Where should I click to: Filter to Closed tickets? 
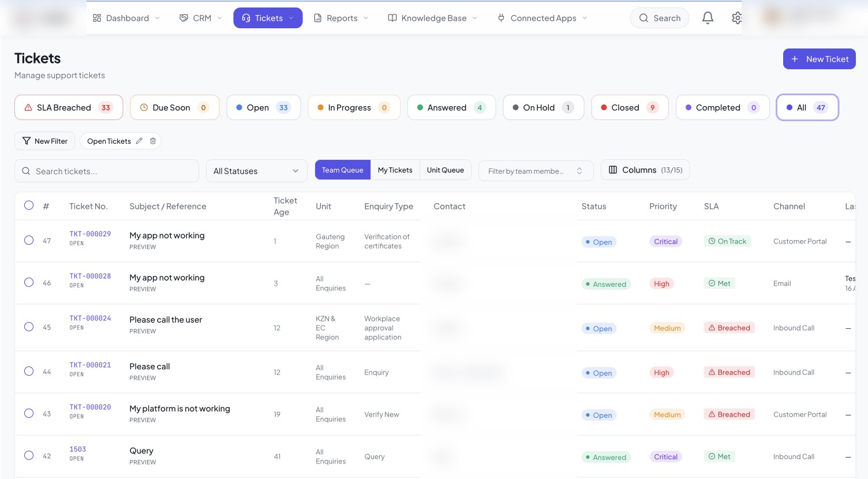(x=630, y=107)
